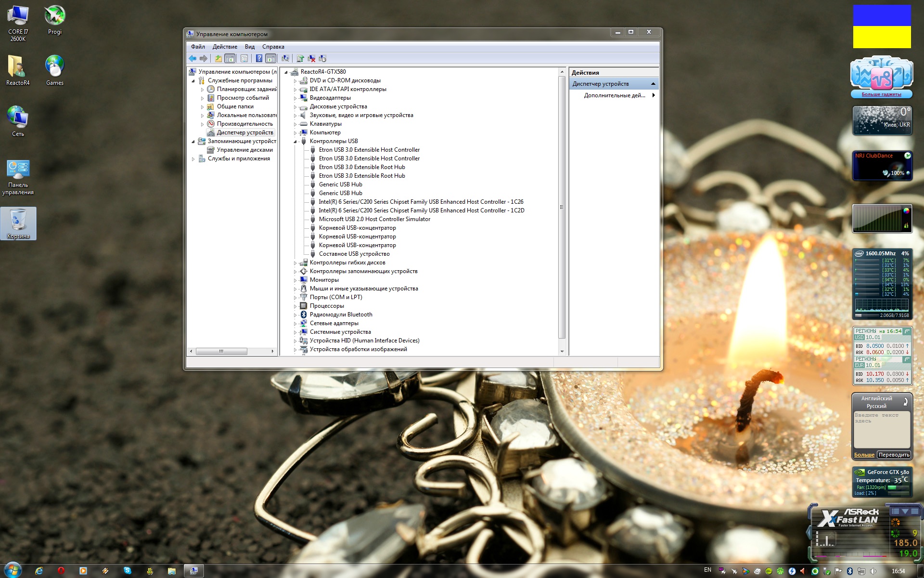Click the Disable device toolbar icon
924x578 pixels.
tap(323, 59)
